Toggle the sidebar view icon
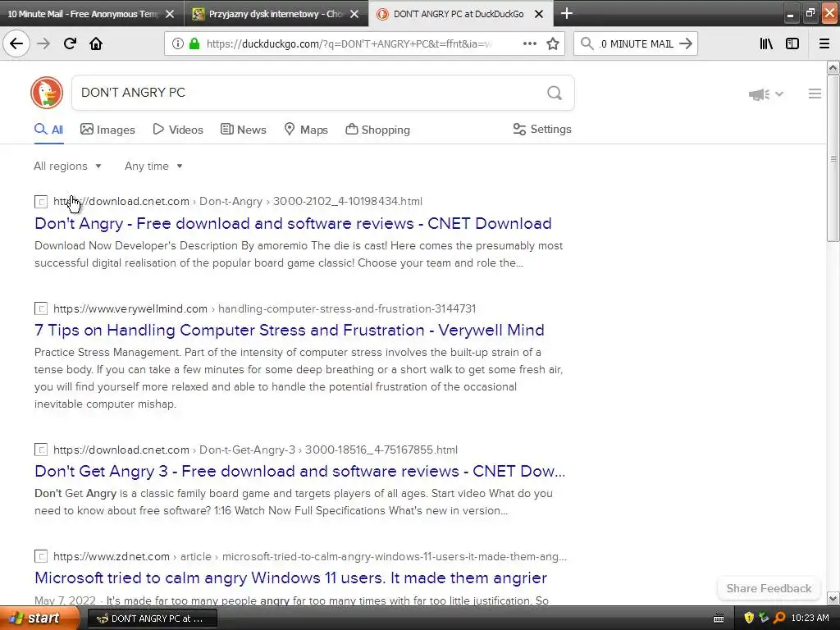Image resolution: width=840 pixels, height=630 pixels. [792, 43]
